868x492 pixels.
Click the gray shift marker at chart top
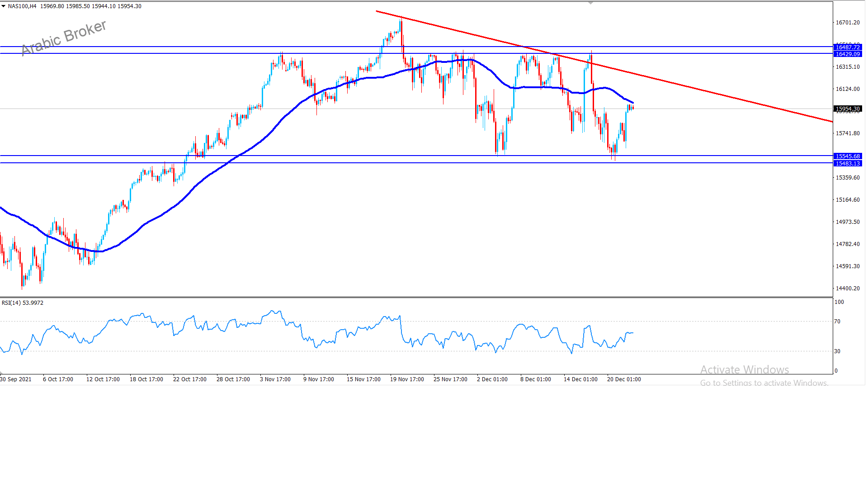tap(590, 3)
